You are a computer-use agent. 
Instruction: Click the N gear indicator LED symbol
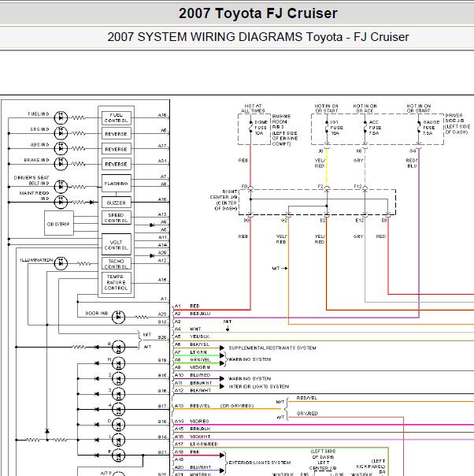[x=118, y=363]
